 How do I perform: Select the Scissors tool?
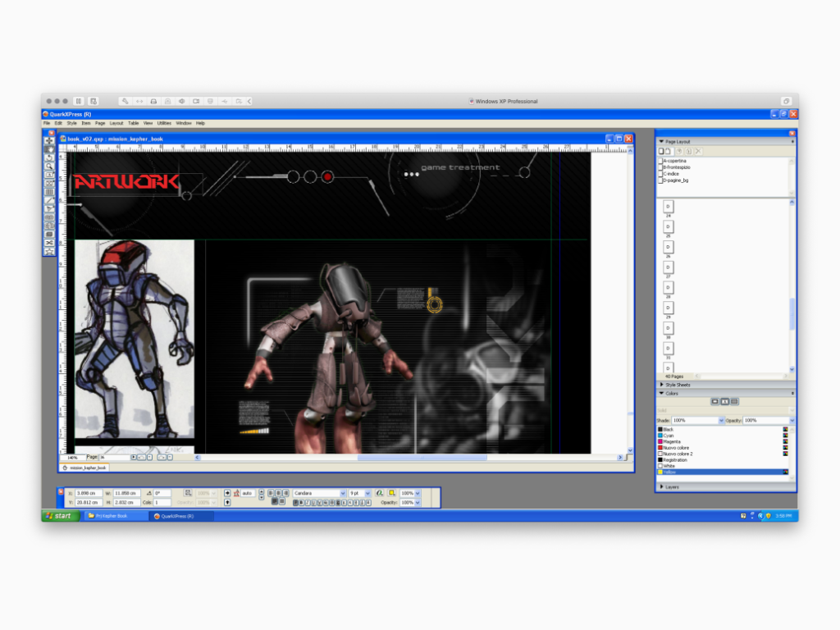49,243
